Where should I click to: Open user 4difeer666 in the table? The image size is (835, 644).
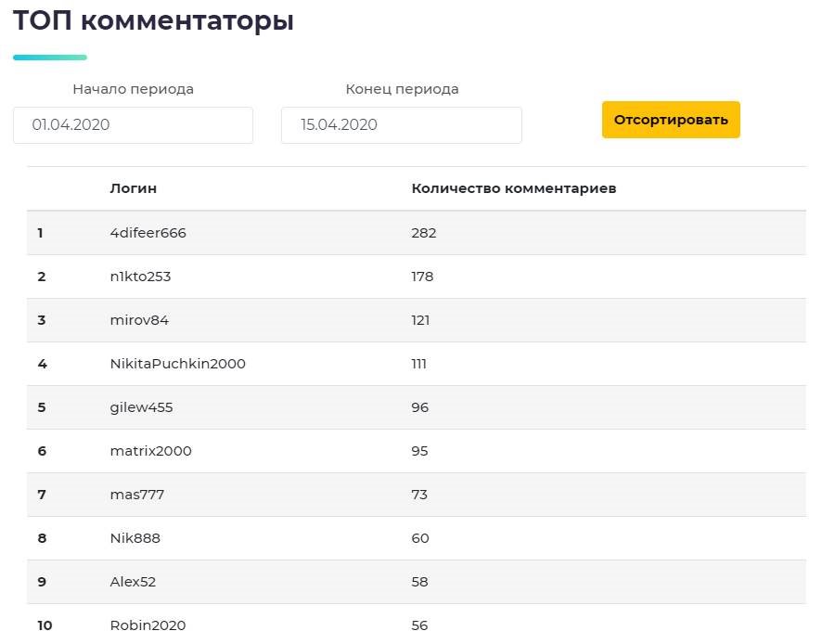pyautogui.click(x=148, y=233)
